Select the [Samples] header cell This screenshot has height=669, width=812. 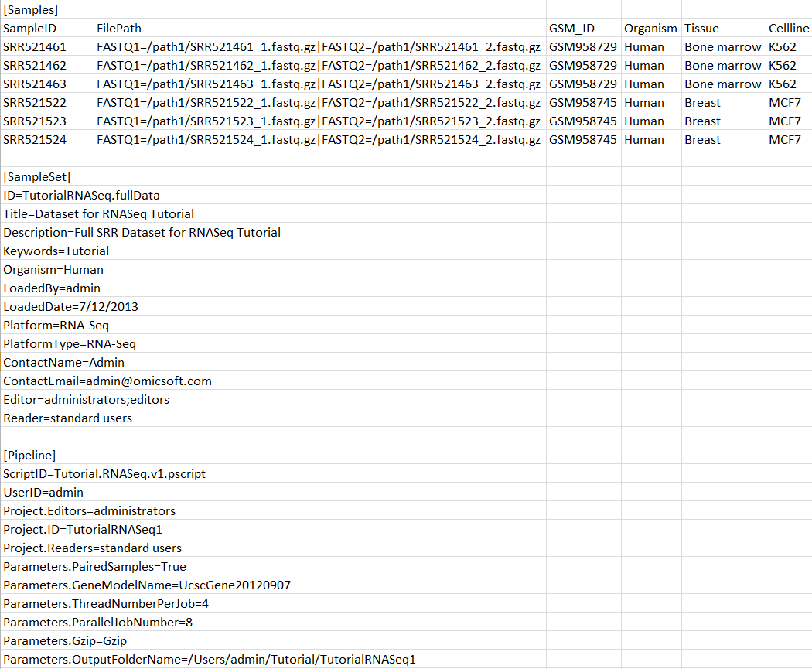47,9
